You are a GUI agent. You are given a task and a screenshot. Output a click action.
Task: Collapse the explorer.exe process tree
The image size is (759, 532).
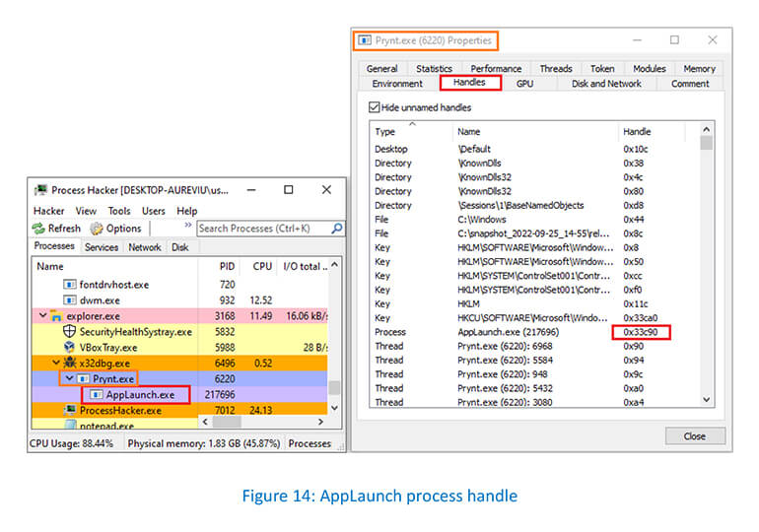(43, 316)
